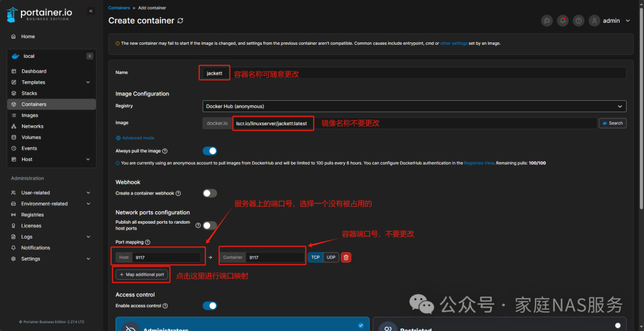This screenshot has width=644, height=331.
Task: Toggle Create a container webhook
Action: [x=210, y=193]
